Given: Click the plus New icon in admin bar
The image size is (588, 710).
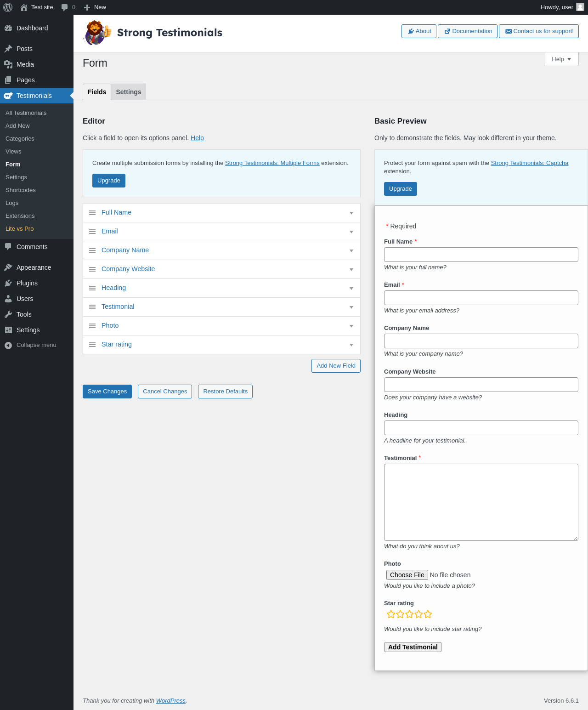Looking at the screenshot, I should pyautogui.click(x=87, y=7).
